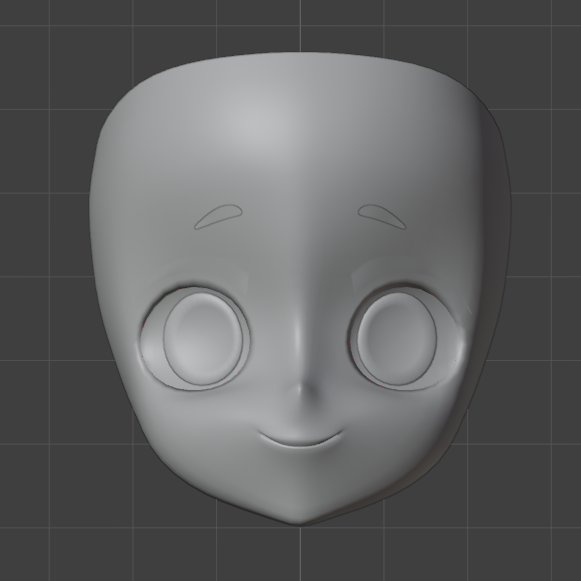Click the smiling mouth of the face model
Viewport: 581px width, 581px height.
pos(301,439)
